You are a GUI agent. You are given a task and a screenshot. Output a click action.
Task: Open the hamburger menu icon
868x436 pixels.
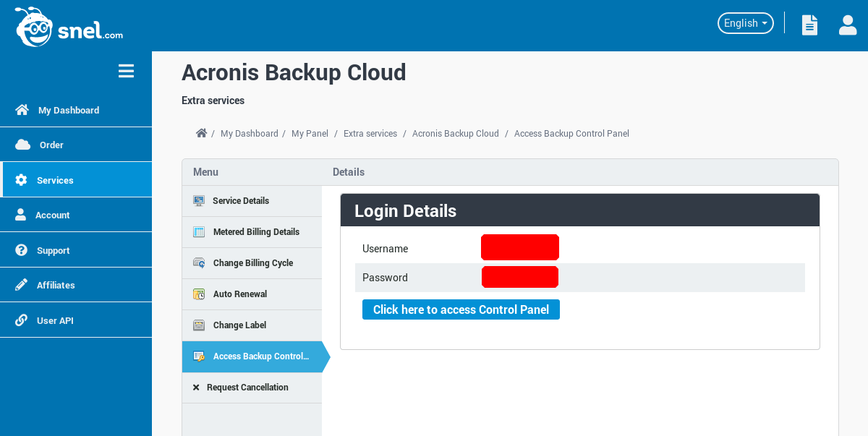pyautogui.click(x=126, y=71)
